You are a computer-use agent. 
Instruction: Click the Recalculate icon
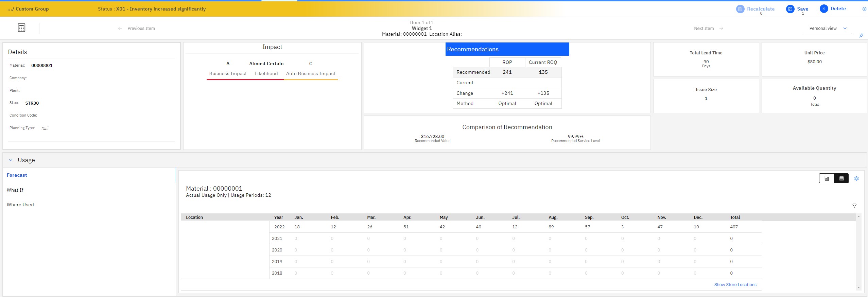(x=740, y=9)
